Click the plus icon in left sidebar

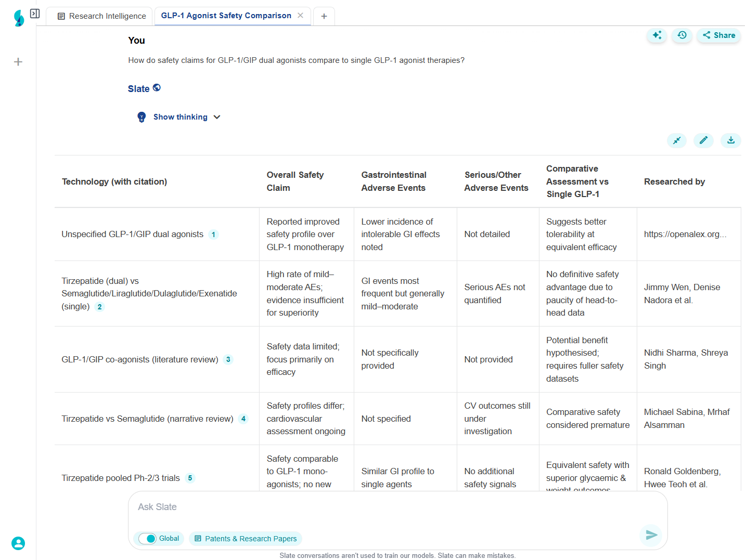[x=18, y=62]
